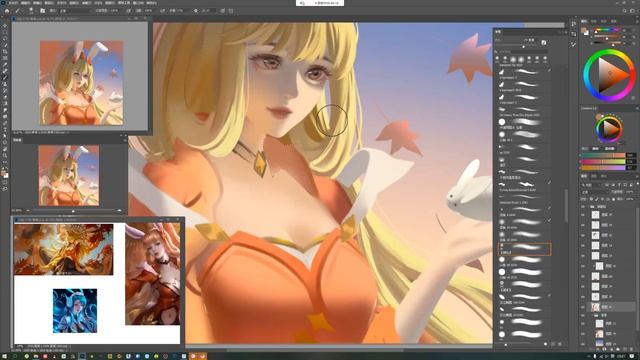Pick a color in the large color triangle

[611, 75]
